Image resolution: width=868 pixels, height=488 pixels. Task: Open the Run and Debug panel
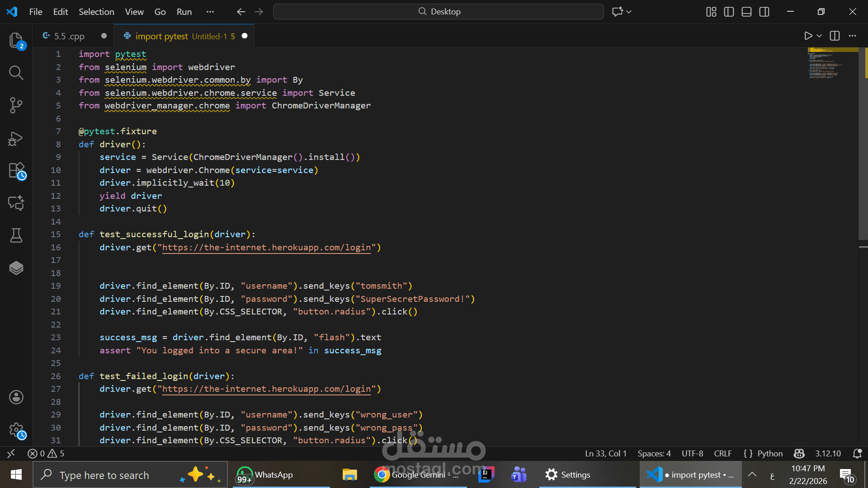click(x=16, y=139)
